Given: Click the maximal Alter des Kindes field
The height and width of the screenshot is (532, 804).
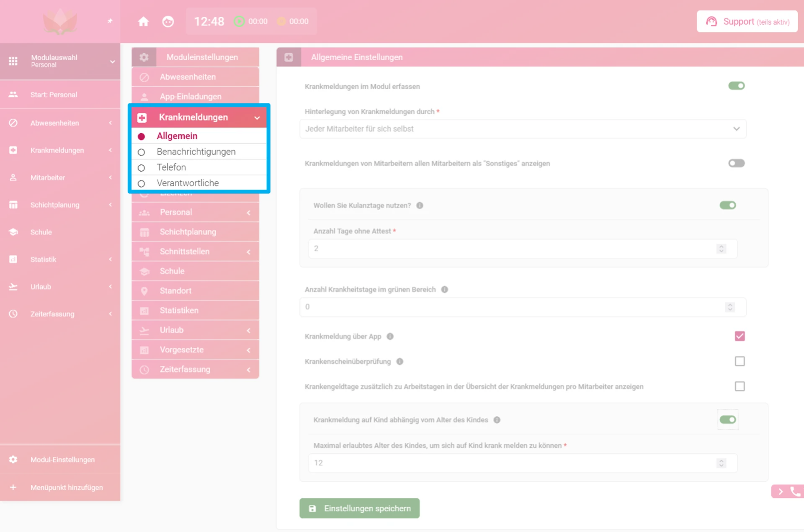Looking at the screenshot, I should [523, 463].
